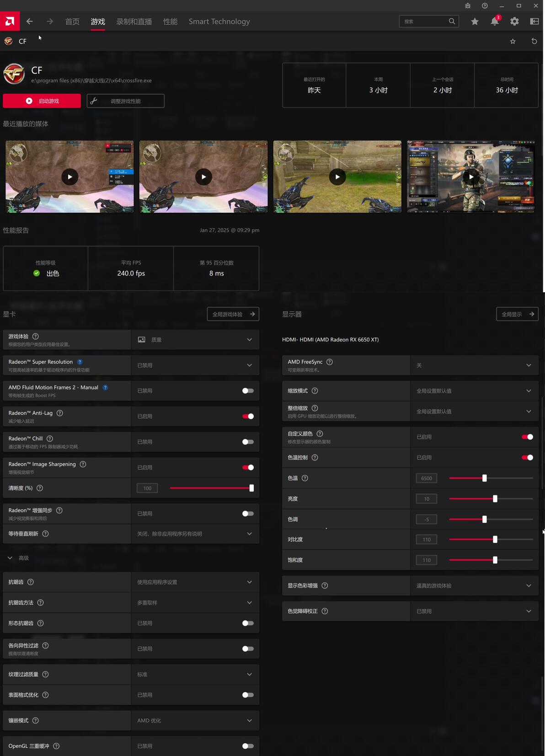Open 游戏体验 dropdown showing 质量

pos(195,340)
